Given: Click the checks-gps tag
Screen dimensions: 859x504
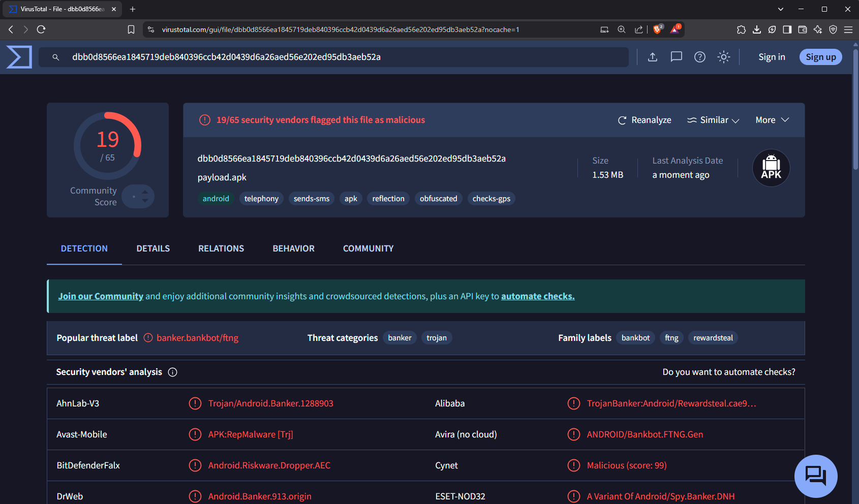Looking at the screenshot, I should point(492,199).
